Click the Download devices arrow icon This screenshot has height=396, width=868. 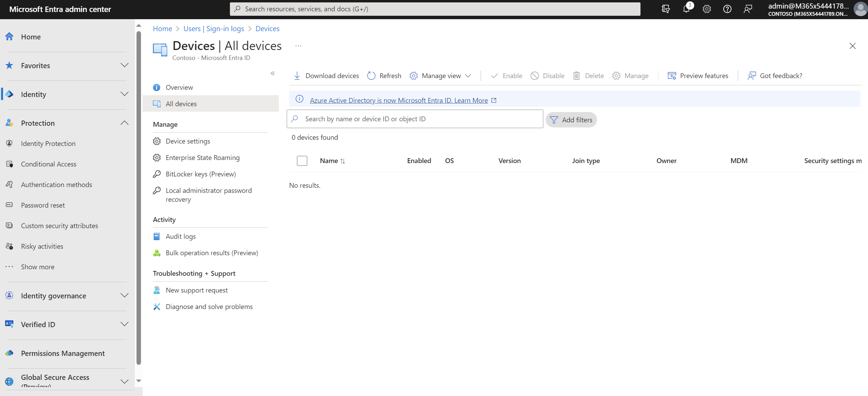coord(297,76)
